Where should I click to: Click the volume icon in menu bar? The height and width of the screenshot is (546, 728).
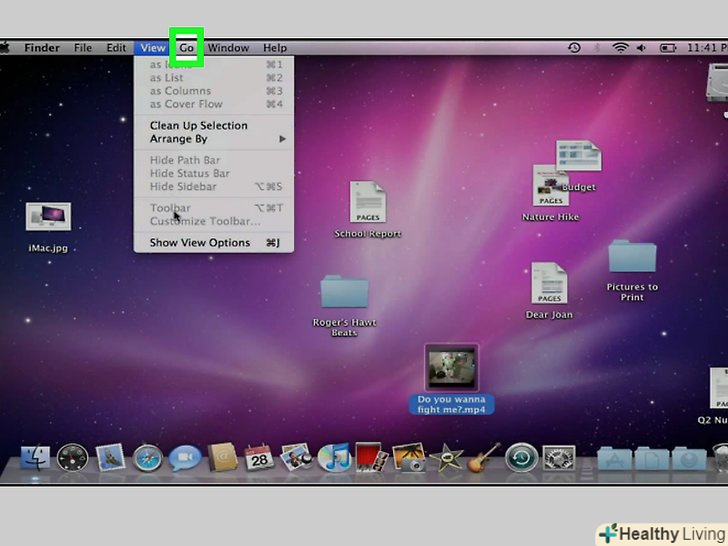pyautogui.click(x=642, y=48)
